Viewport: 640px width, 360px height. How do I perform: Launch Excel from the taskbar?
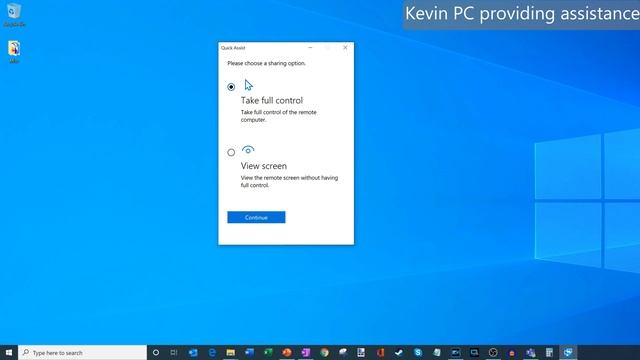(268, 352)
